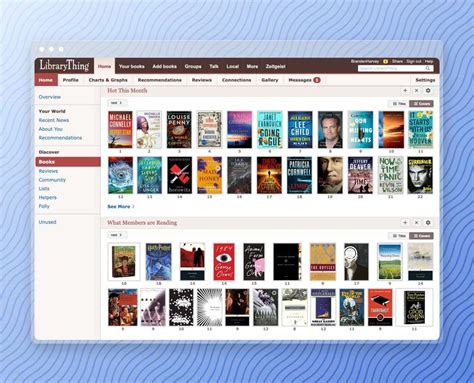Image resolution: width=474 pixels, height=383 pixels.
Task: Select the red Home sub-tab
Action: pos(46,80)
